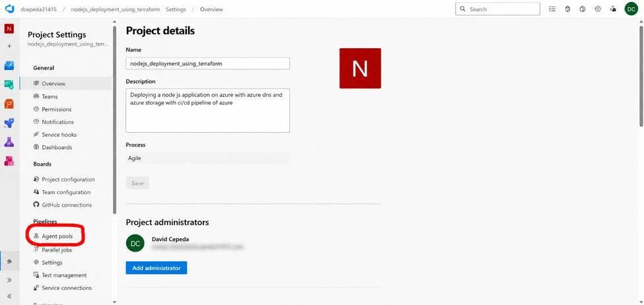Go to dcepeda31415 organization breadcrumb
644x305 pixels.
point(38,9)
